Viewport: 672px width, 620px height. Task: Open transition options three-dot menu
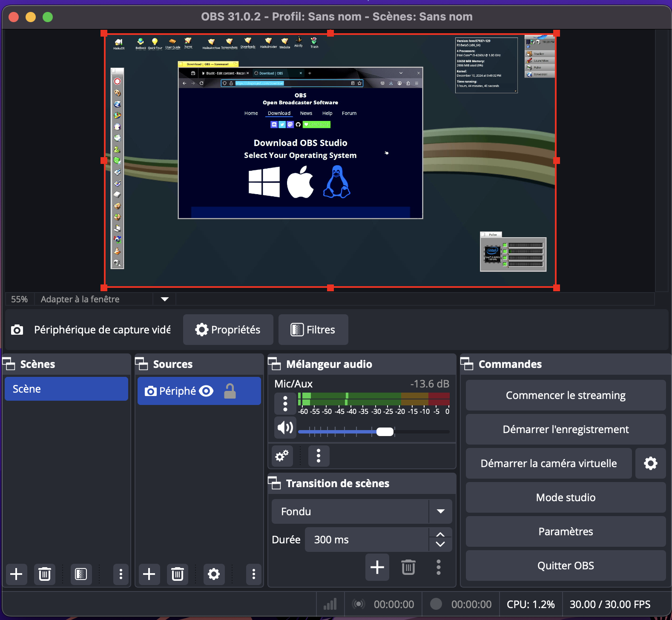pyautogui.click(x=439, y=567)
